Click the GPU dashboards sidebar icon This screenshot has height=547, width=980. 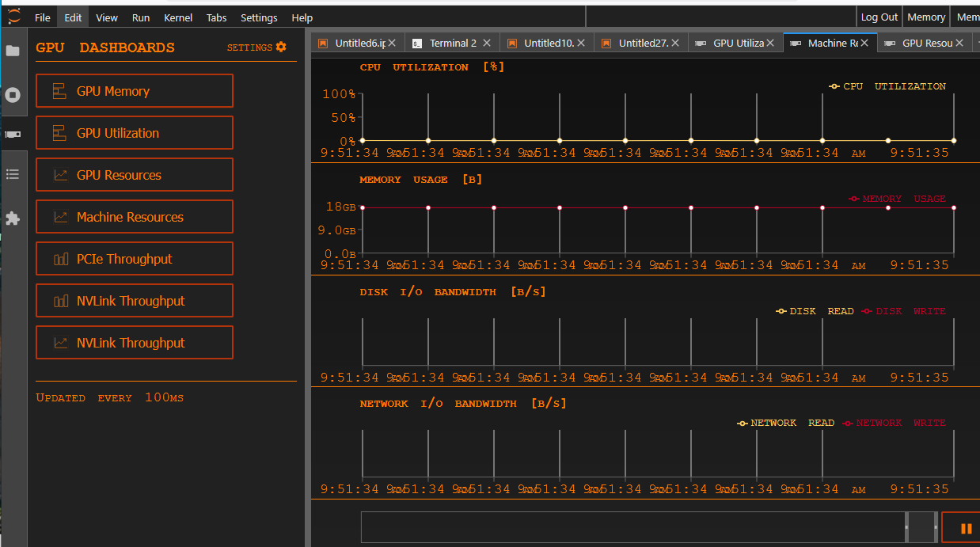point(13,135)
